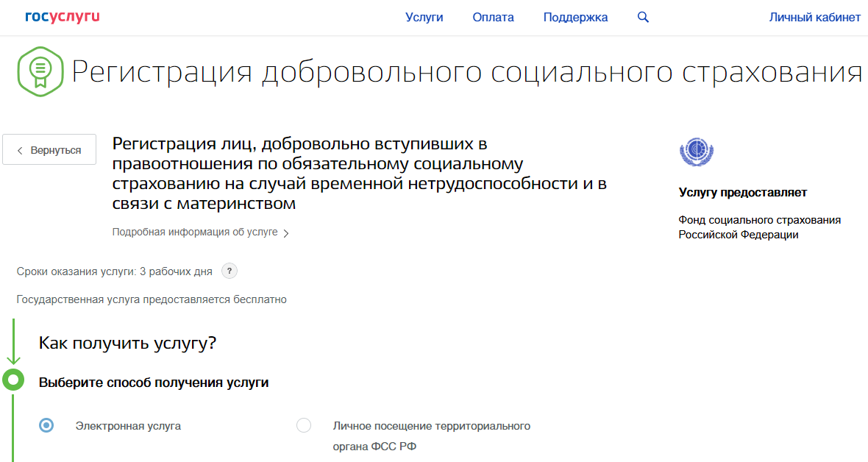Click the green certificate badge icon

(40, 72)
